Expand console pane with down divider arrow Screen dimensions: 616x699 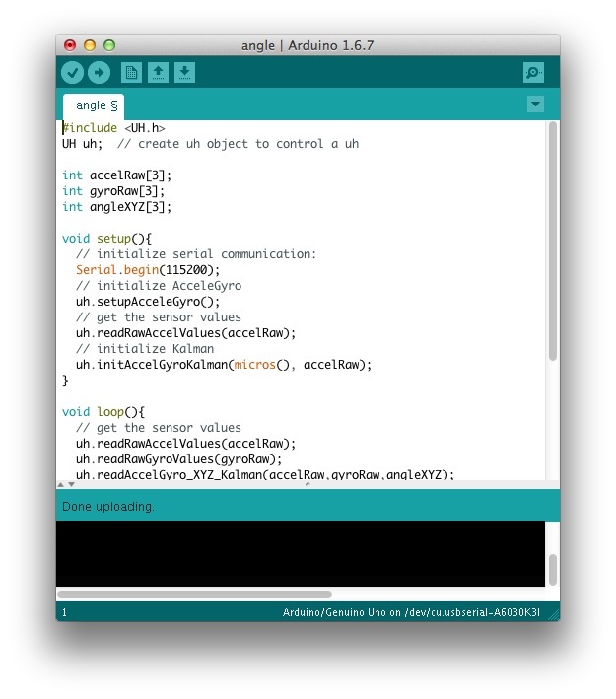(71, 484)
